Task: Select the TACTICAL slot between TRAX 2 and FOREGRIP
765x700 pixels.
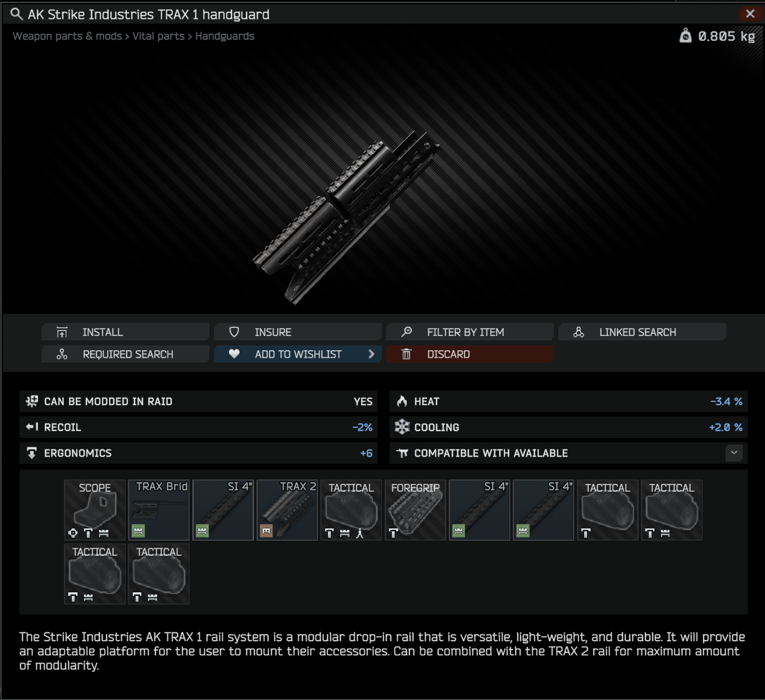Action: coord(351,510)
